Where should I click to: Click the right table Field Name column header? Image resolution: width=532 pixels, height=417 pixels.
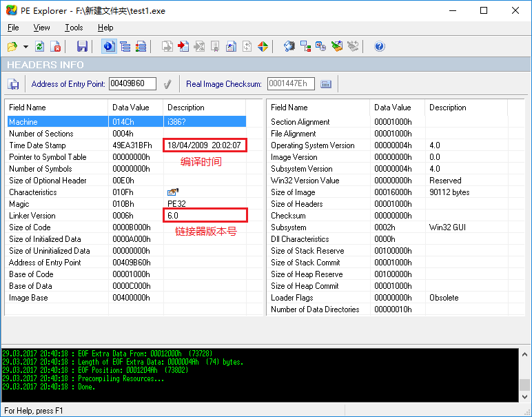pos(318,108)
